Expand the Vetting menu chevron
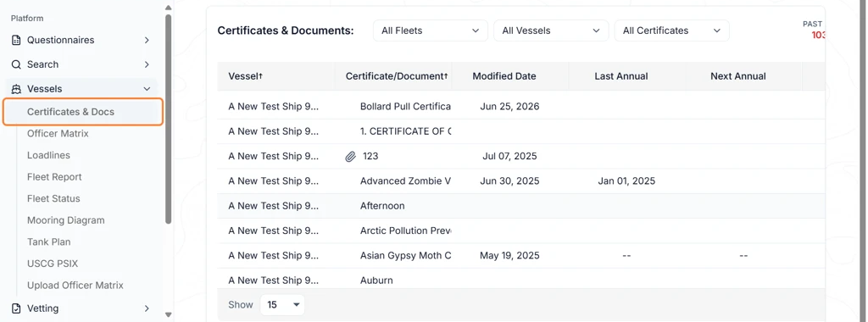The width and height of the screenshot is (868, 322). click(147, 308)
